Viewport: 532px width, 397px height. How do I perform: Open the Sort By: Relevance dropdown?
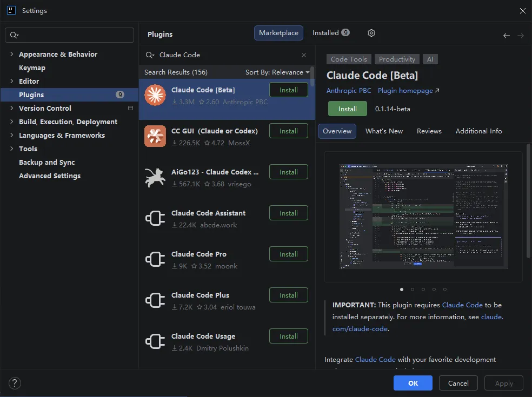pos(277,72)
